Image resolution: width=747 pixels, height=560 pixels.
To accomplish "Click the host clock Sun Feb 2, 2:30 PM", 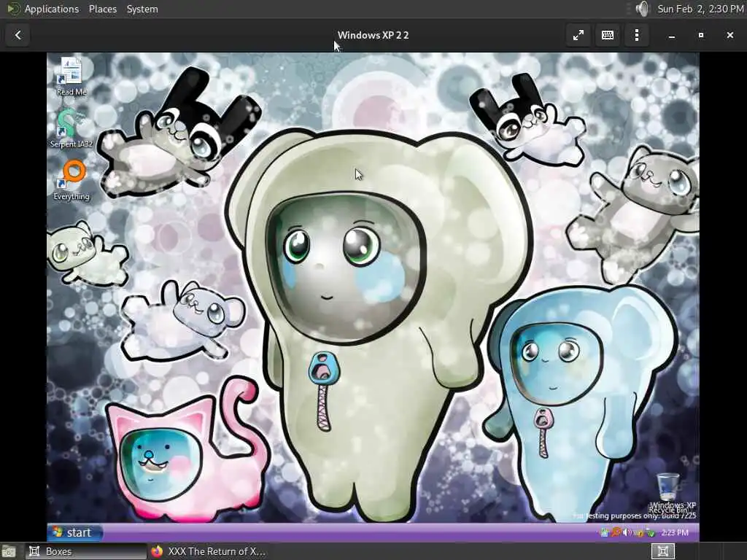I will pos(700,9).
